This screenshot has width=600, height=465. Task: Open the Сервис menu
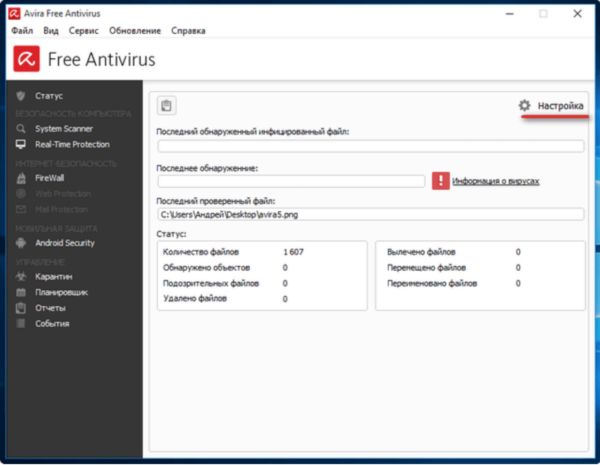83,31
